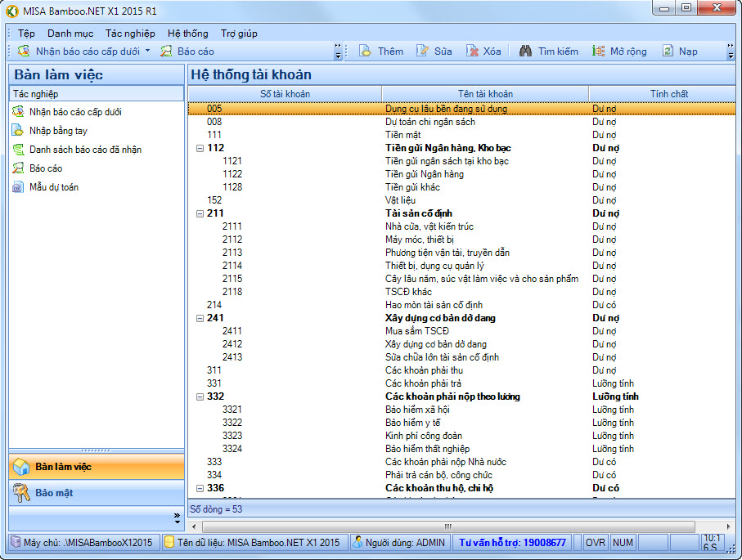Open dropdown arrow beside Nhận báo cáo cấp dưới
742x560 pixels.
147,50
